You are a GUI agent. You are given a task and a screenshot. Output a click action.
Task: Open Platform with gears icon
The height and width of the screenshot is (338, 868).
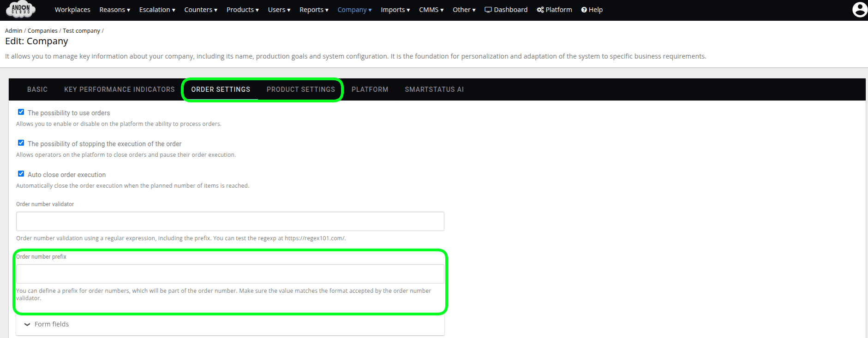[x=554, y=10]
